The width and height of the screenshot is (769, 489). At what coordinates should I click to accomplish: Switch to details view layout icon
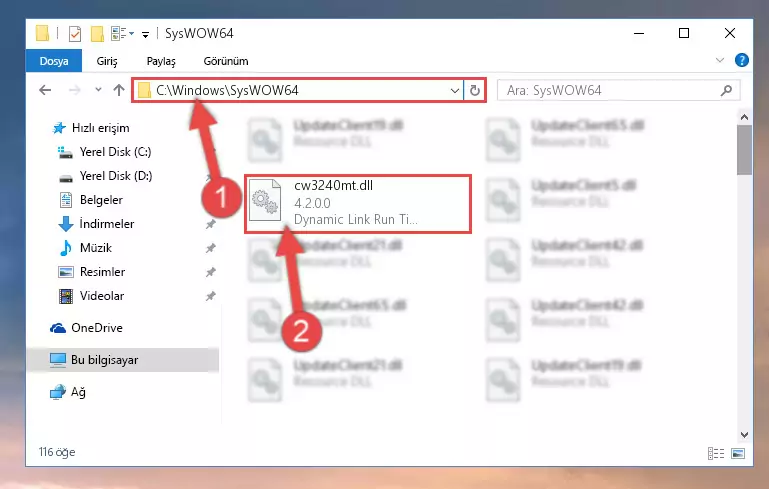tap(716, 453)
